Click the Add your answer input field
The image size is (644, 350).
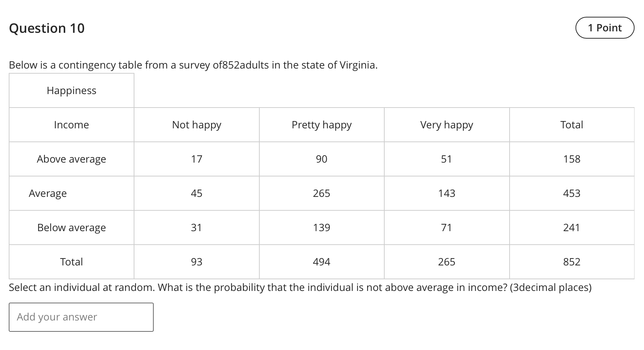[81, 317]
